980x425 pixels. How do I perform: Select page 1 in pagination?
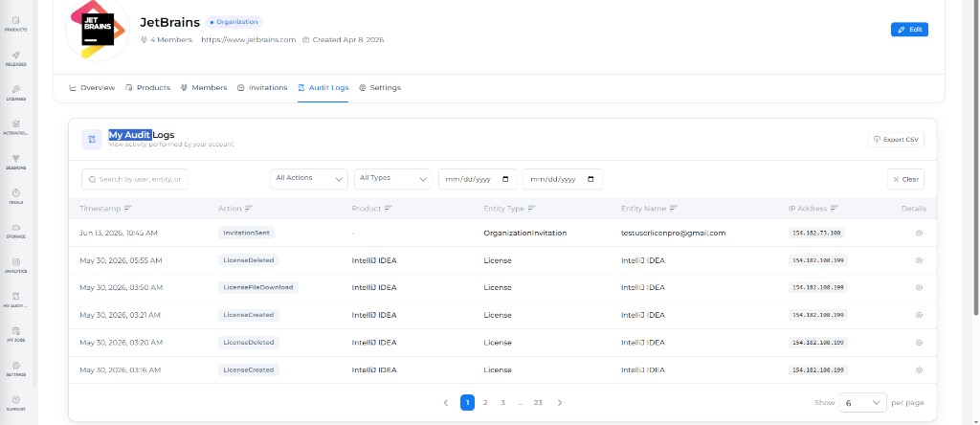point(467,402)
